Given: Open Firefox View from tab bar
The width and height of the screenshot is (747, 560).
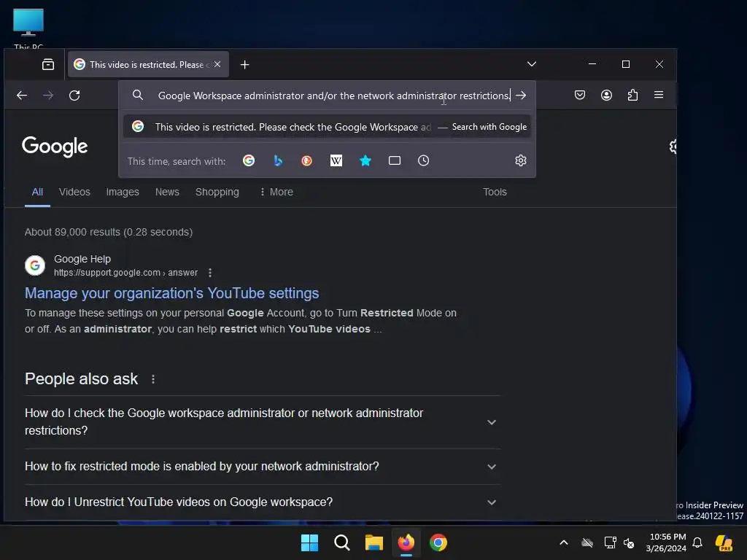Looking at the screenshot, I should click(48, 64).
